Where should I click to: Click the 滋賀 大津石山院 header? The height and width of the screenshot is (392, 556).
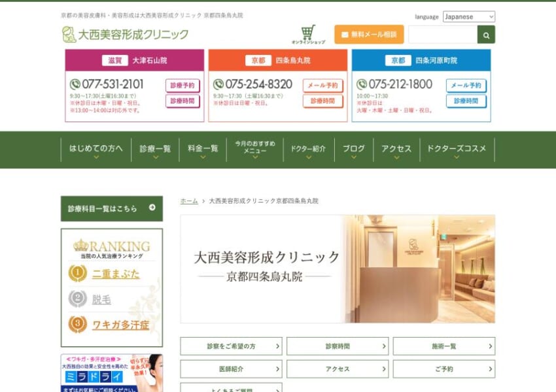coord(134,60)
